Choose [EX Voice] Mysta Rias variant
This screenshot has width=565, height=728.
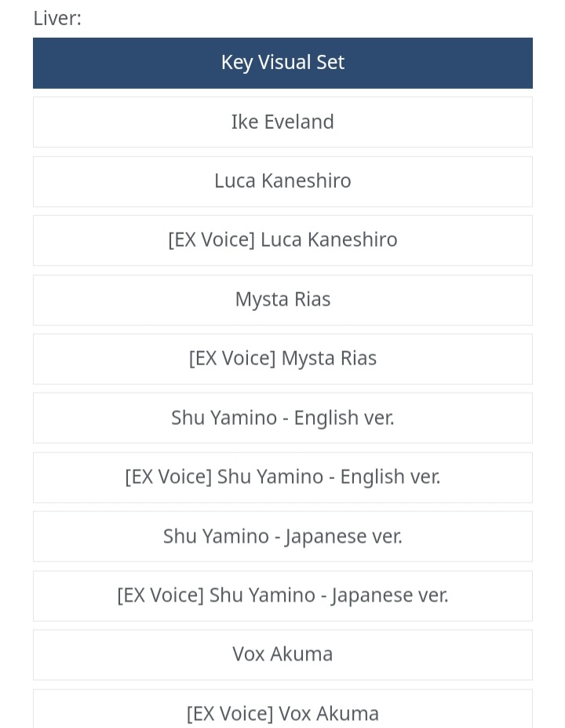(x=282, y=358)
